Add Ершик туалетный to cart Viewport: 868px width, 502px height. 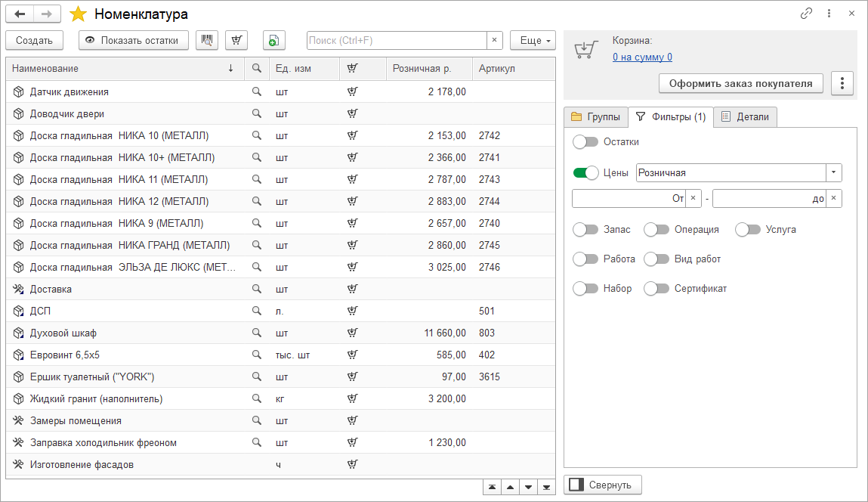coord(352,376)
